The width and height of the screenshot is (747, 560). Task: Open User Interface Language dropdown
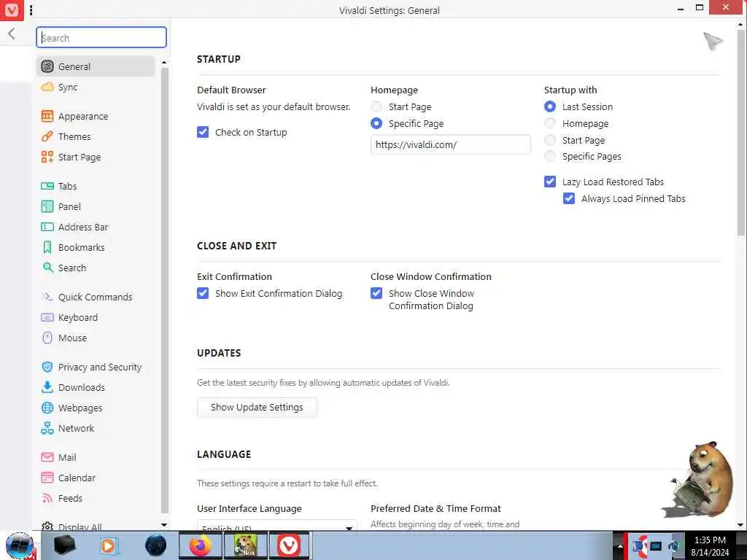point(276,525)
